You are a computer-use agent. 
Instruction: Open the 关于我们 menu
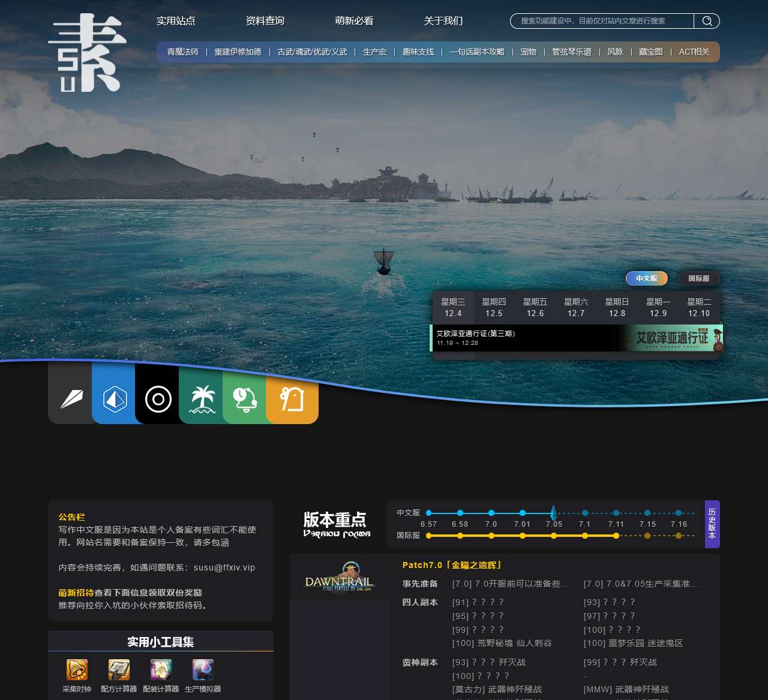[x=443, y=21]
